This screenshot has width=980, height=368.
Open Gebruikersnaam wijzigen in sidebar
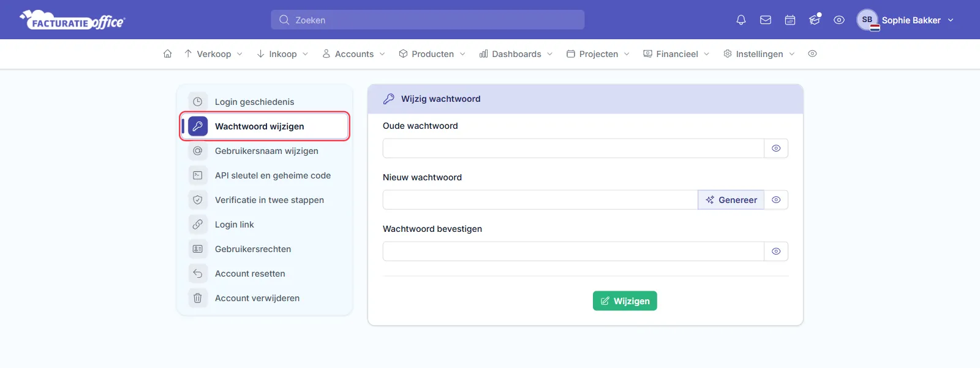265,151
